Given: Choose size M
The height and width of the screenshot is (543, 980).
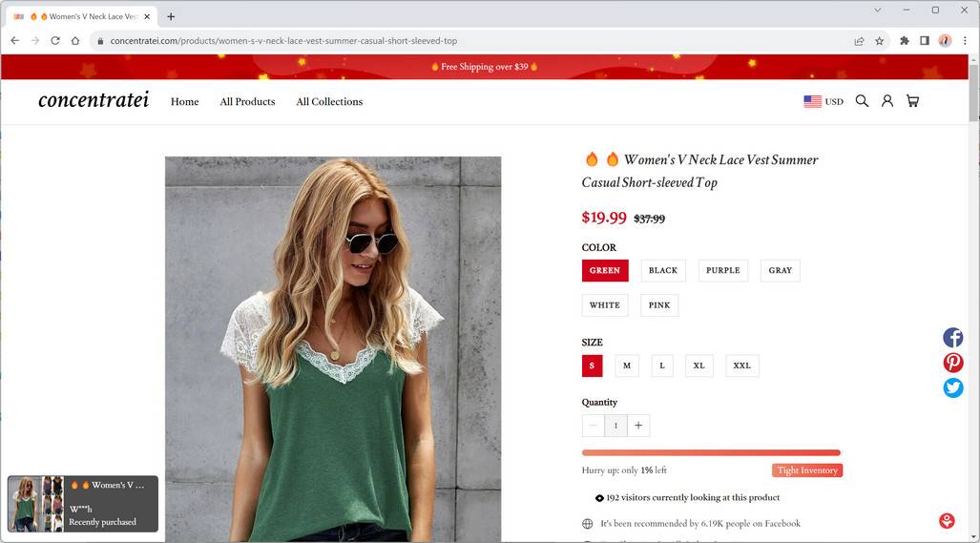Looking at the screenshot, I should (x=627, y=366).
